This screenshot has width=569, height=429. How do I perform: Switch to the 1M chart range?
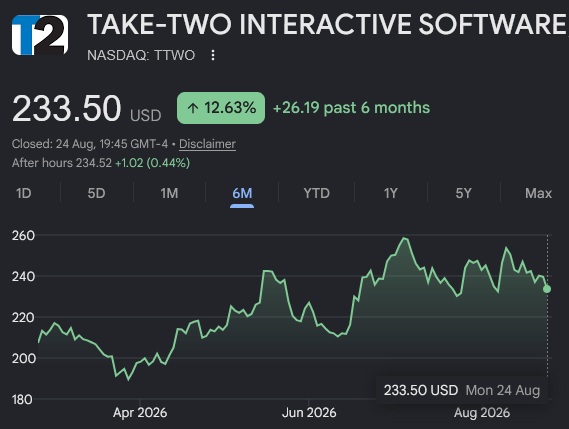coord(169,193)
